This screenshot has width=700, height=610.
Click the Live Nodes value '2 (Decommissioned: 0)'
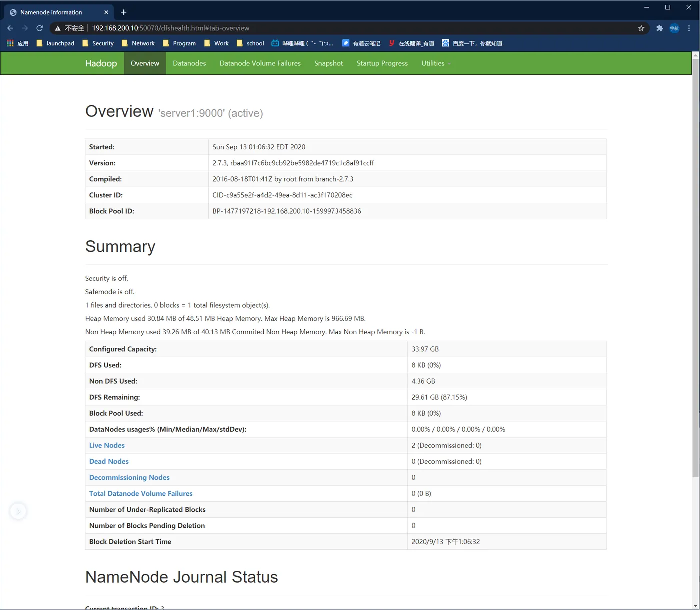click(446, 445)
